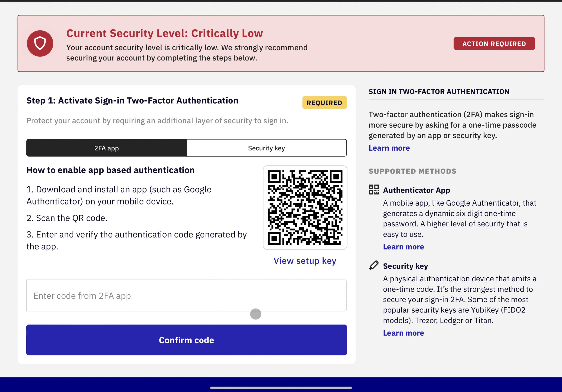Click the Current Security Level: Critically Low heading
Screen dimensions: 562x392
pos(164,33)
